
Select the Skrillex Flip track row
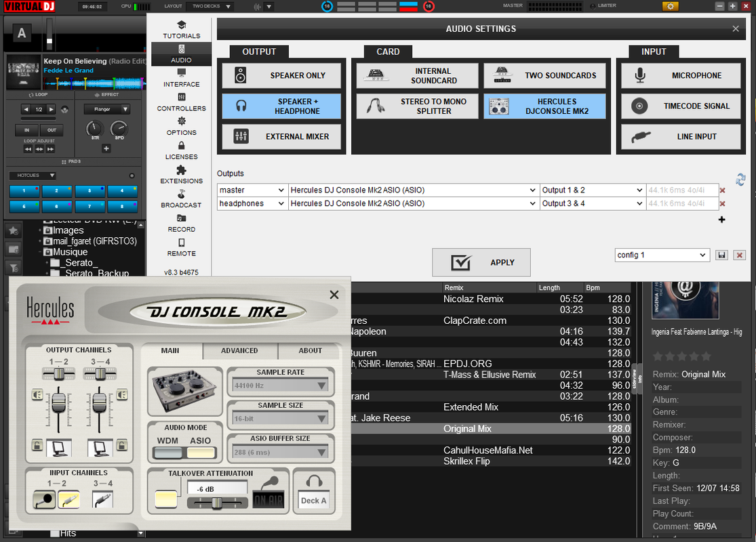[491, 461]
